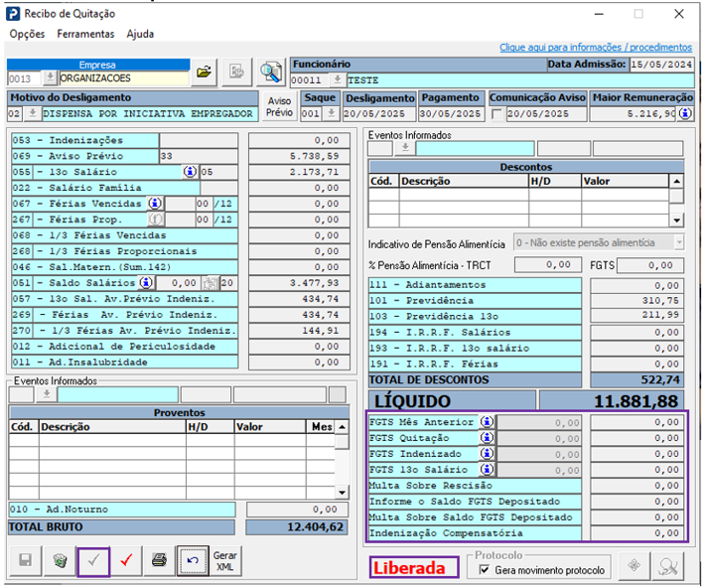The height and width of the screenshot is (588, 703).
Task: Open the search document magnifier icon
Action: click(271, 73)
